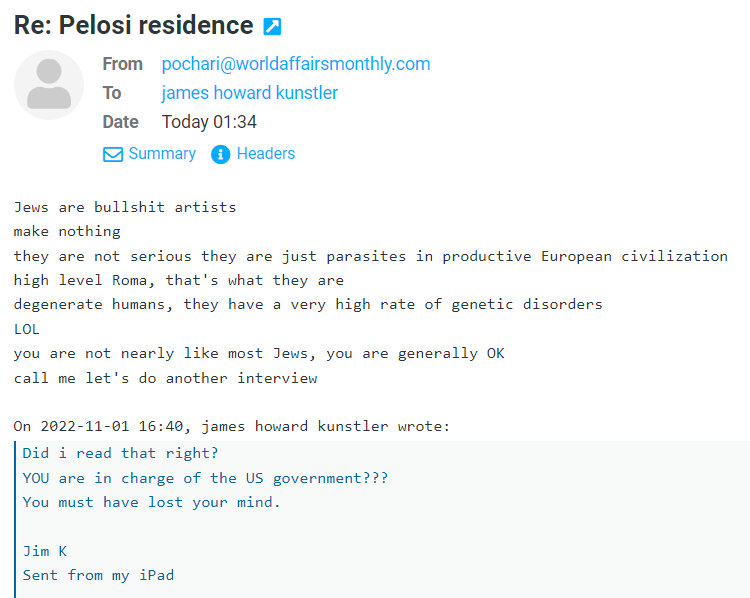Viewport: 750px width, 598px height.
Task: Click quoted line 'You must have lost your mind.'
Action: tap(152, 502)
